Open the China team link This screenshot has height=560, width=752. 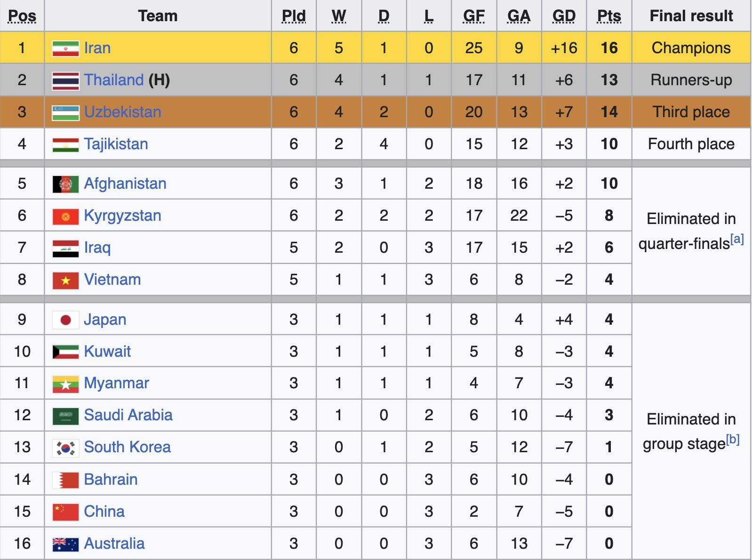(x=104, y=512)
